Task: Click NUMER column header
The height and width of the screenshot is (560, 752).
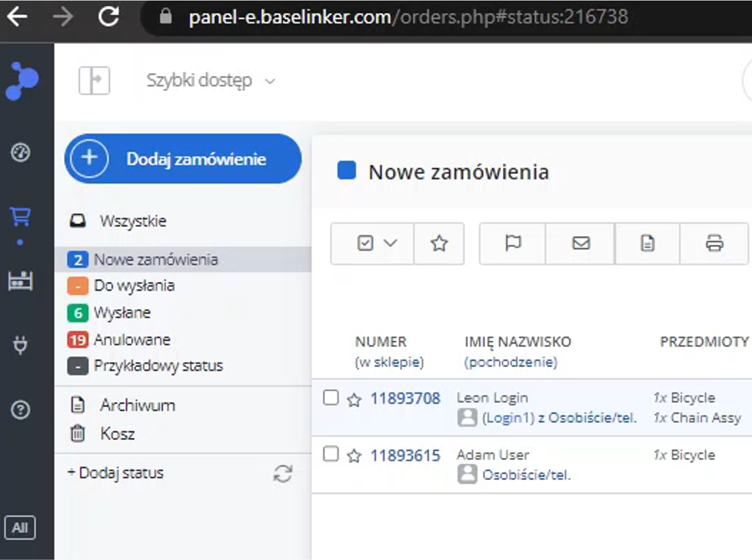Action: (381, 342)
